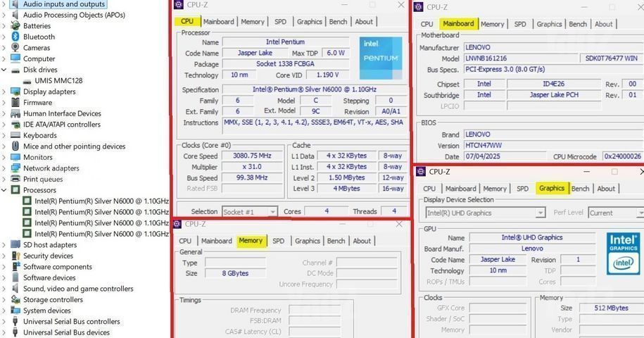Expand the Batteries tree node
This screenshot has height=338, width=644.
click(4, 25)
